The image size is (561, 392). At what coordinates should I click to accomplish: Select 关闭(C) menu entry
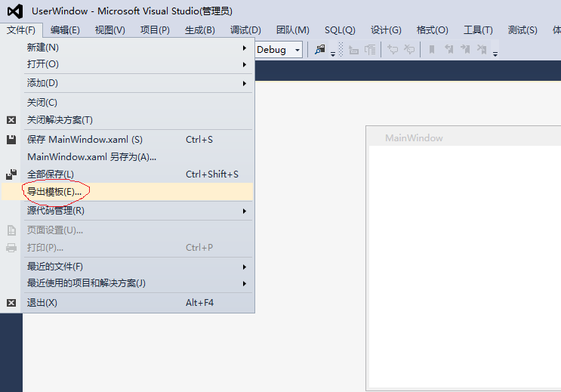tap(128, 103)
